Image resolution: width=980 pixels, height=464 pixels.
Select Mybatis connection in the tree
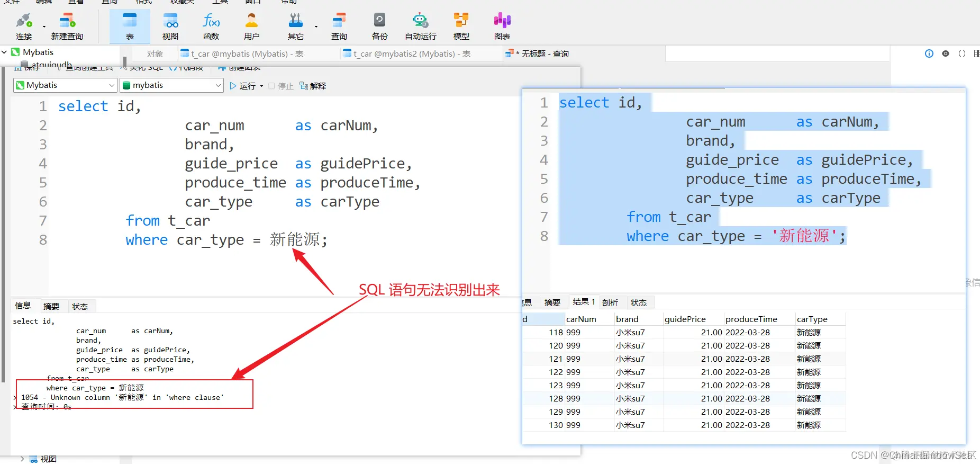pyautogui.click(x=38, y=52)
